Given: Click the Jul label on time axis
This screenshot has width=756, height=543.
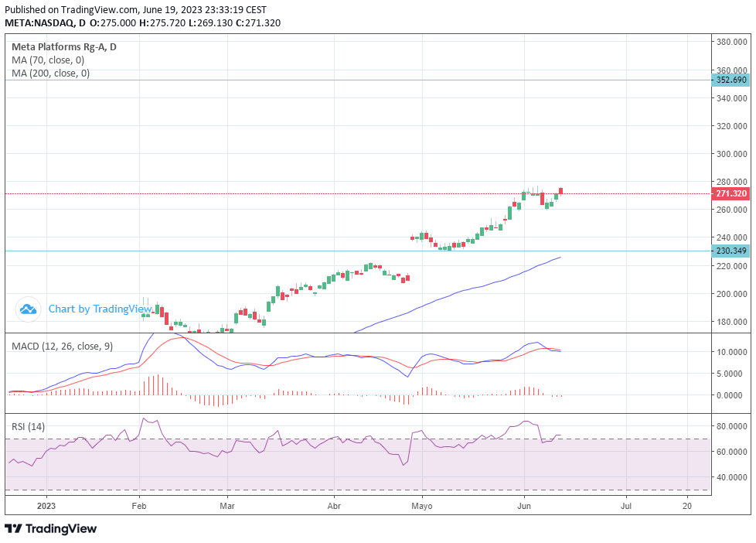Looking at the screenshot, I should (626, 506).
